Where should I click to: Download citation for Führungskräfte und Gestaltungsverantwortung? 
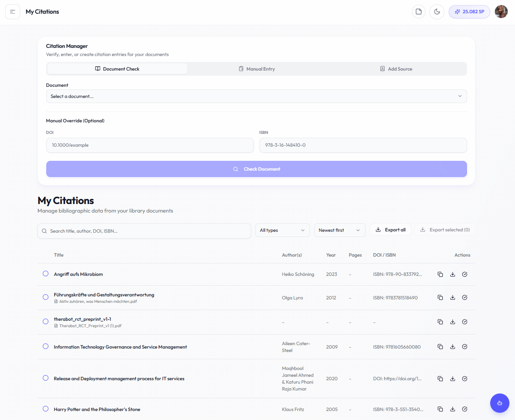(452, 298)
